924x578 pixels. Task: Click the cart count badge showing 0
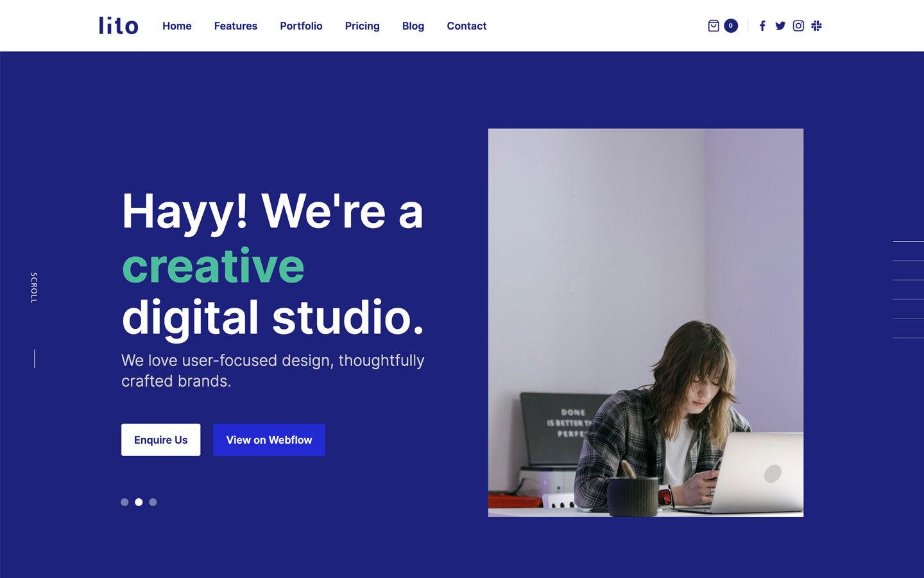coord(731,26)
